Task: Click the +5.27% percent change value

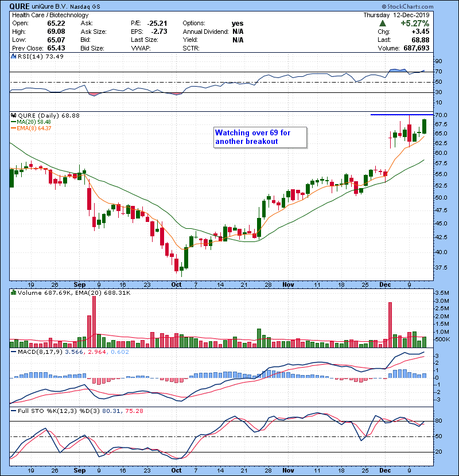Action: [x=415, y=24]
